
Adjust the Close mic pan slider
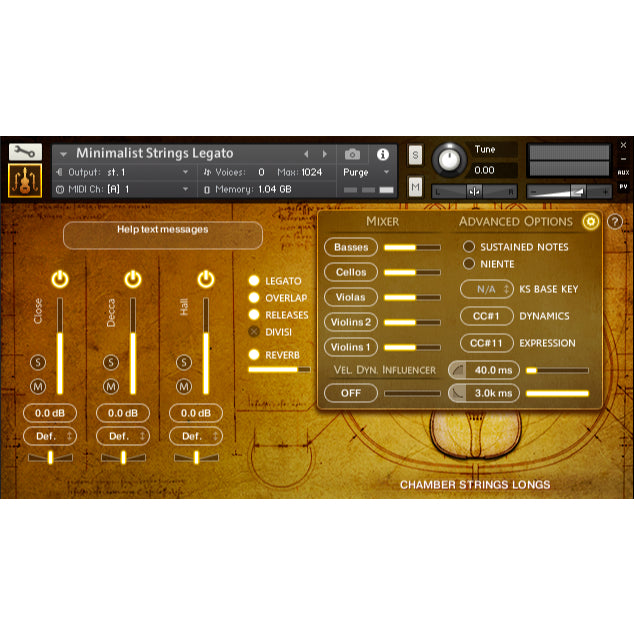pos(51,457)
